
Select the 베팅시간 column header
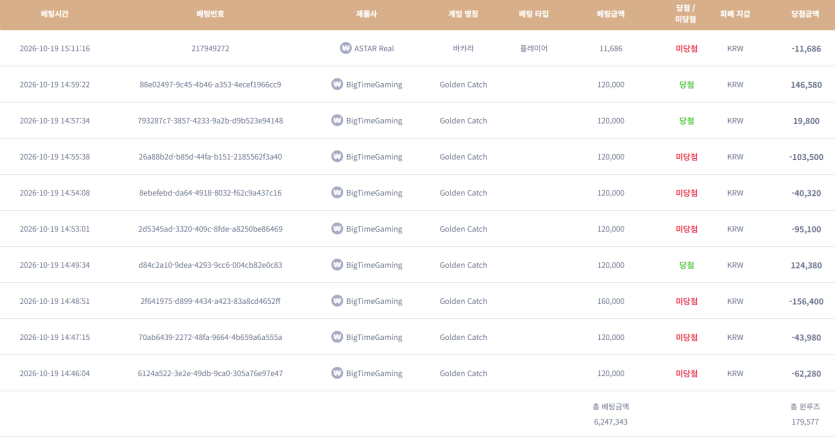[x=55, y=14]
